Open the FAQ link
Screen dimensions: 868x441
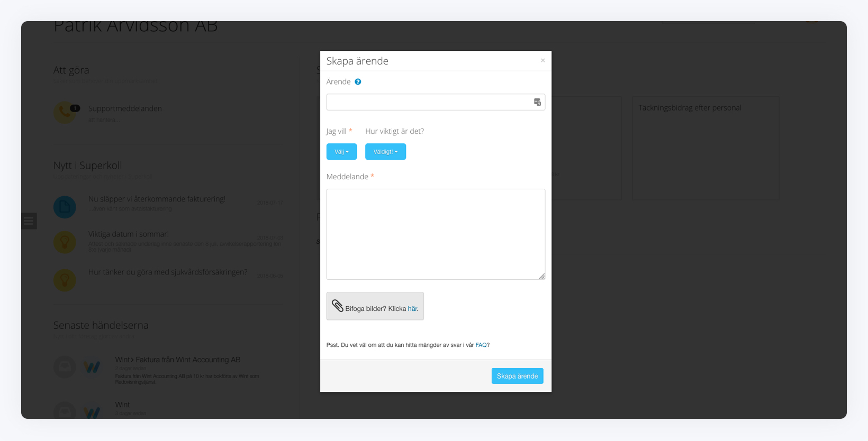click(x=481, y=345)
